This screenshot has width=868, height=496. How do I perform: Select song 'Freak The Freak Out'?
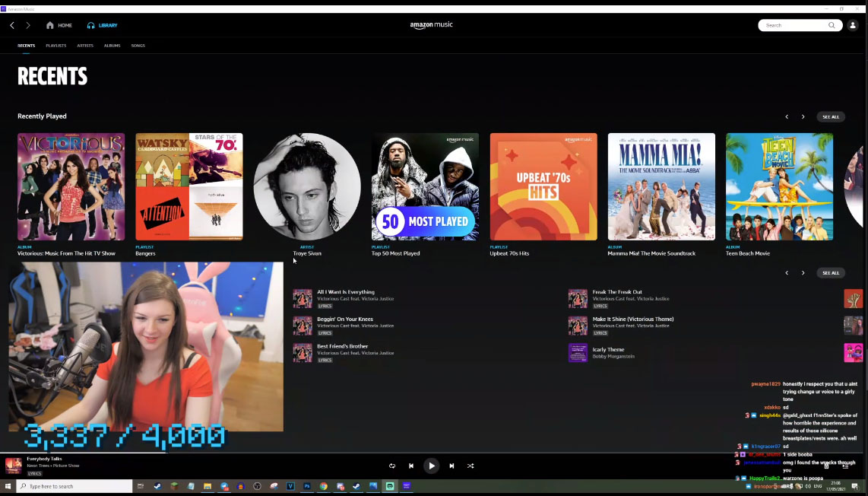tap(617, 292)
